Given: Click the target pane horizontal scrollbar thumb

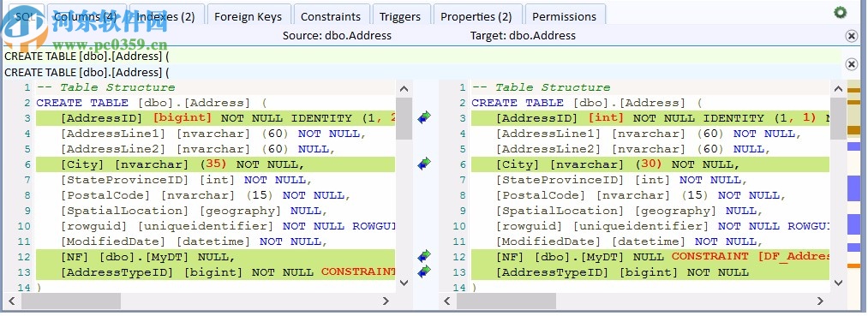Looking at the screenshot, I should pos(506,301).
